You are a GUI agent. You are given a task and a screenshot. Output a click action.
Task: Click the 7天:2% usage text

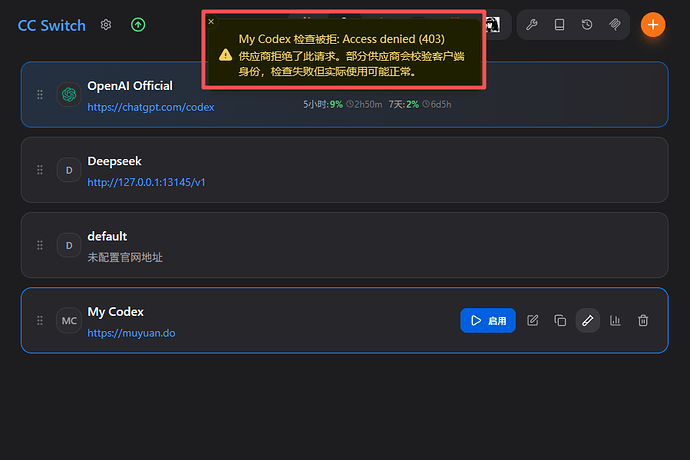pyautogui.click(x=404, y=104)
